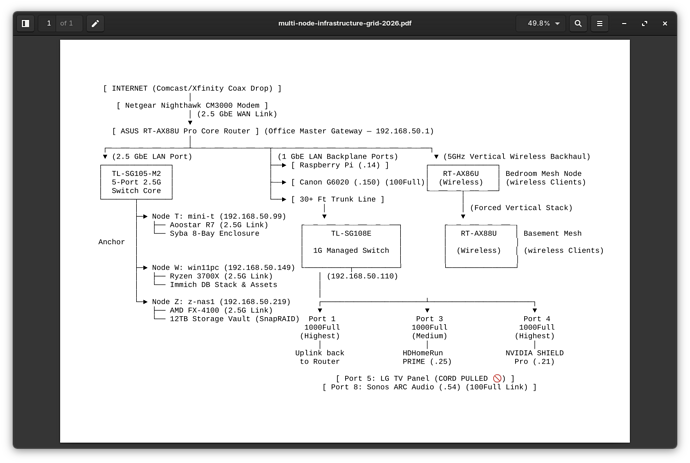
Task: Click the Port 1 1000Full label
Action: pos(322,323)
